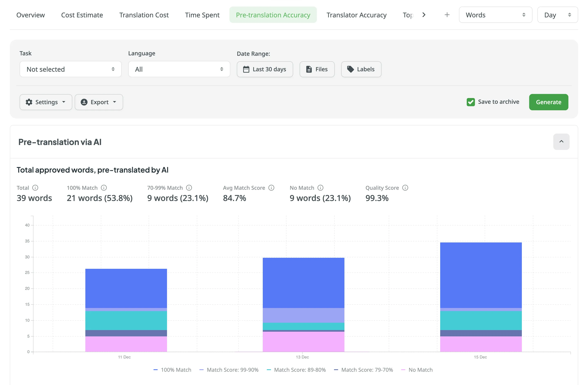This screenshot has height=385, width=588.
Task: Click the green Generate button
Action: pos(548,102)
